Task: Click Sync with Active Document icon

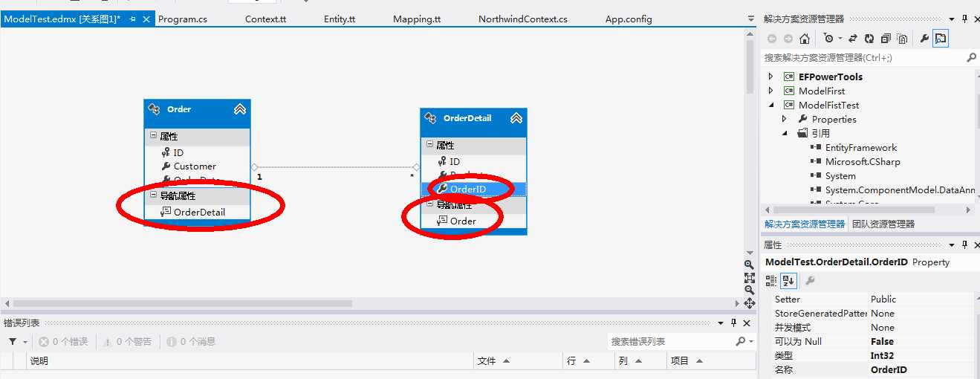Action: (853, 39)
